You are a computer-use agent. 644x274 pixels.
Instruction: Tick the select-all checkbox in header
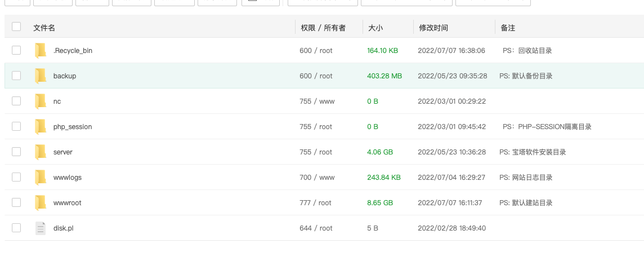(16, 26)
